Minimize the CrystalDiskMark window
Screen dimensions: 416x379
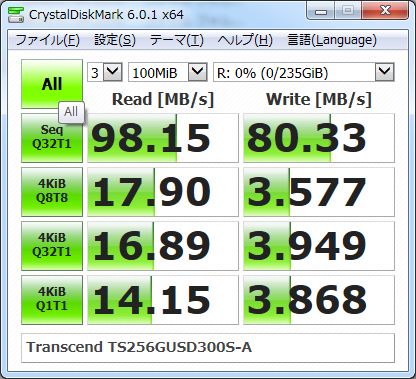pos(321,11)
